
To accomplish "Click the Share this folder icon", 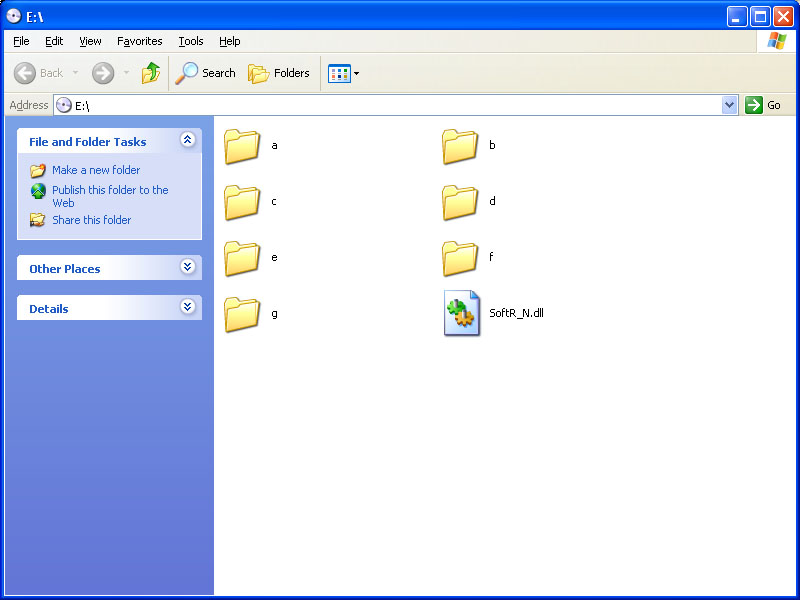I will click(38, 220).
